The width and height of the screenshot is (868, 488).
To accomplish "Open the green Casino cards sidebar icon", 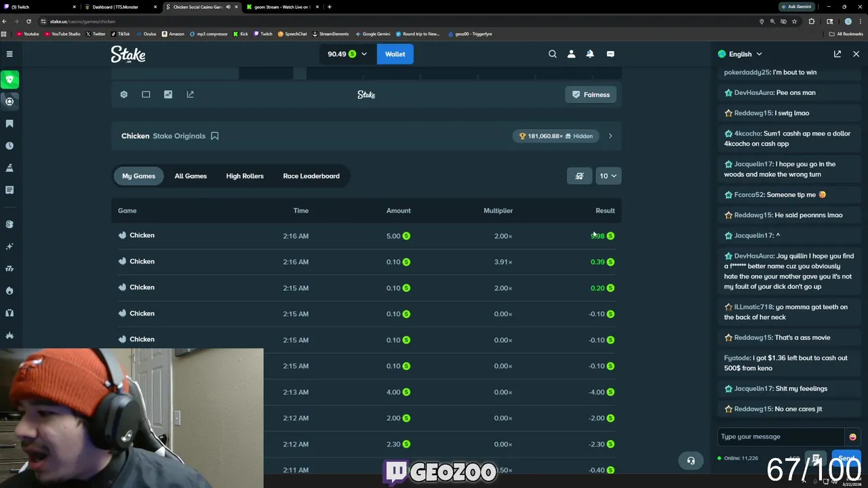I will (x=9, y=79).
